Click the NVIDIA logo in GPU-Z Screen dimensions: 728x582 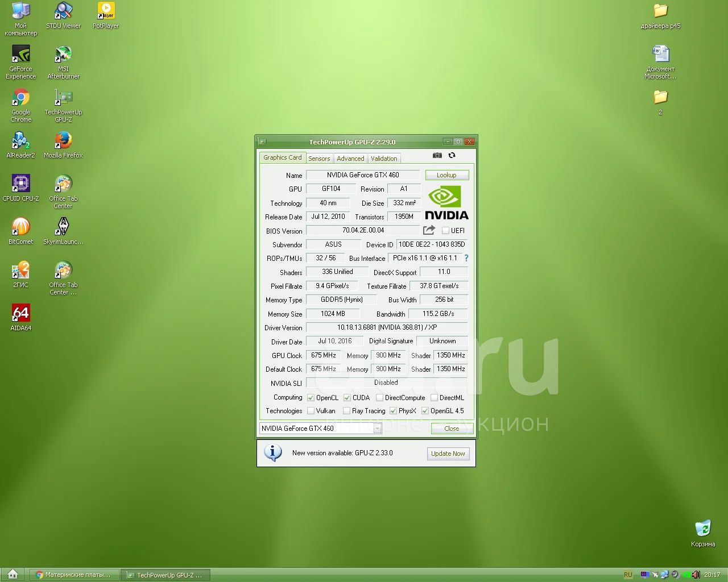coord(447,203)
